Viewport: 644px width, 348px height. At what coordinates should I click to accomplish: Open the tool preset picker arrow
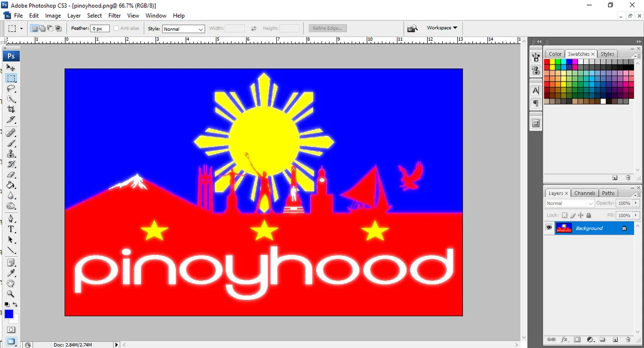(x=21, y=29)
